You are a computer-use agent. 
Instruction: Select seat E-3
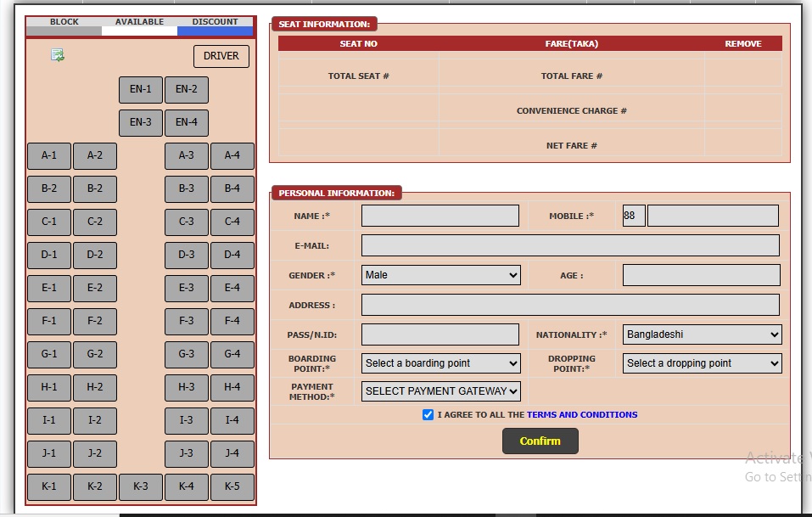(187, 289)
